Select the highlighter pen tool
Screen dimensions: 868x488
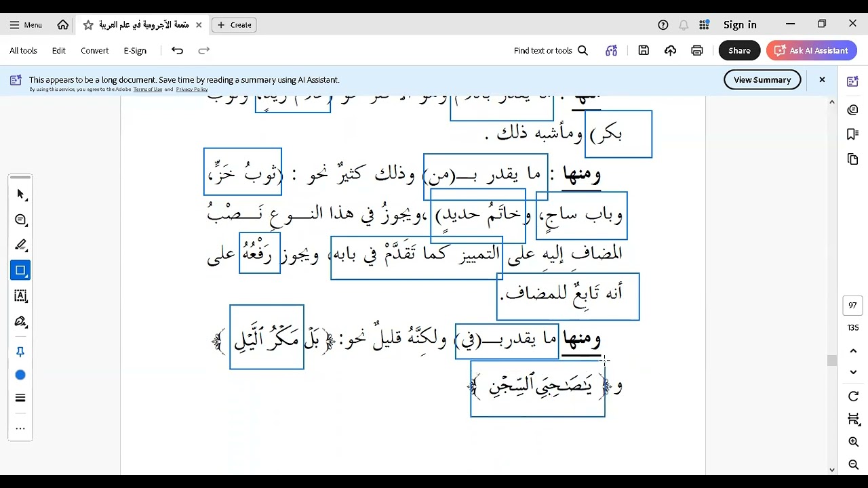[x=20, y=245]
